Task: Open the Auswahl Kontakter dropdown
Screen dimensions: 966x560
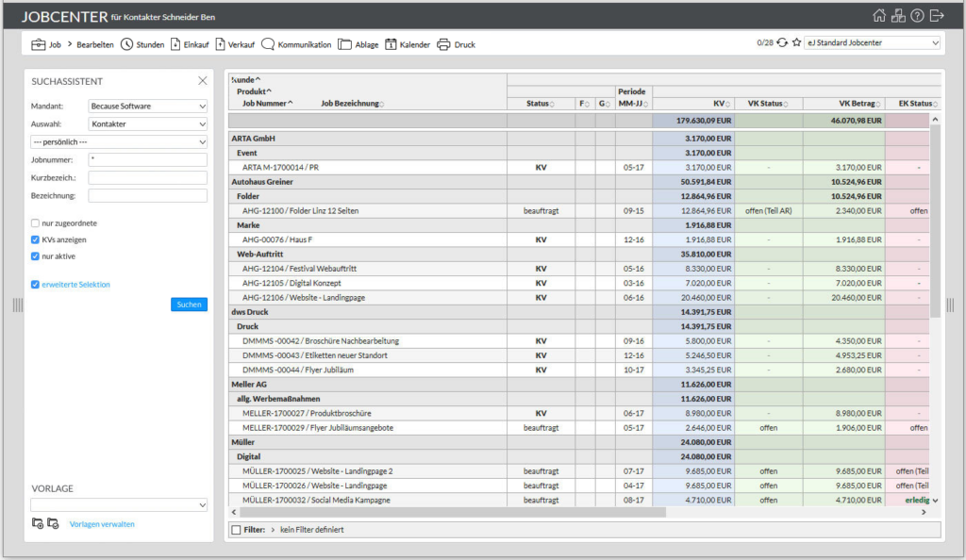Action: (147, 124)
